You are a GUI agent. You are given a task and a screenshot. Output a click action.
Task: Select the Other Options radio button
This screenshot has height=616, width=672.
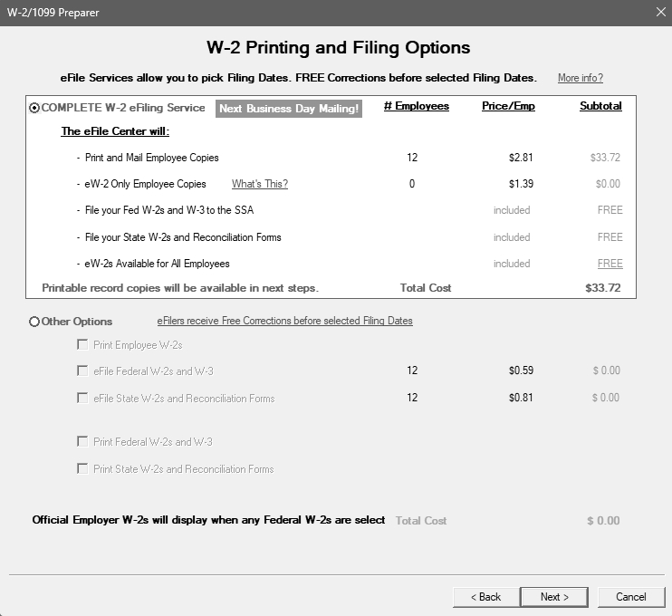pos(35,322)
